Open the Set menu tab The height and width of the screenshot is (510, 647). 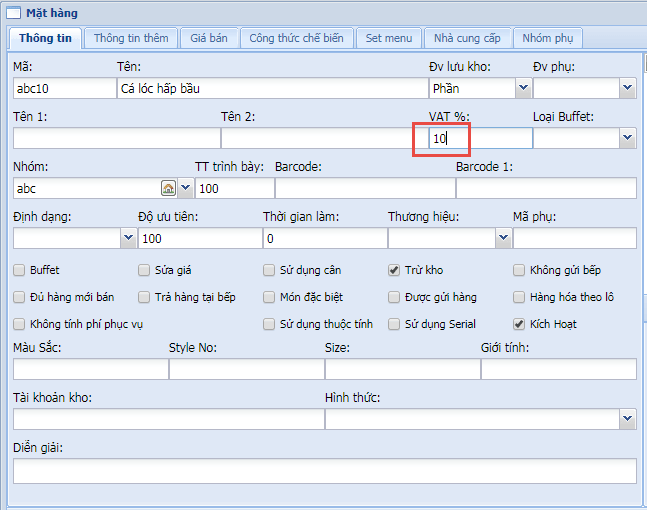[389, 38]
